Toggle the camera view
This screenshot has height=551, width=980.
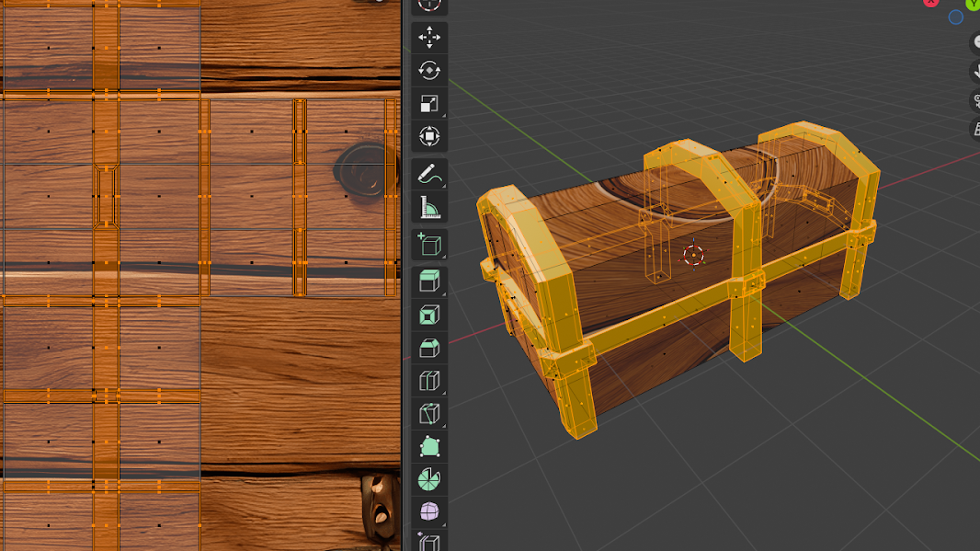[x=975, y=102]
